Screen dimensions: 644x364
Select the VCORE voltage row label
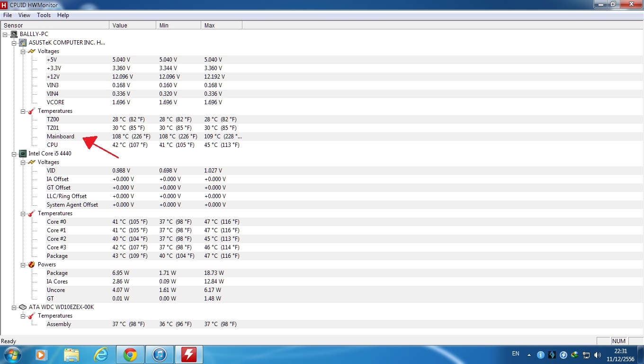pos(55,102)
